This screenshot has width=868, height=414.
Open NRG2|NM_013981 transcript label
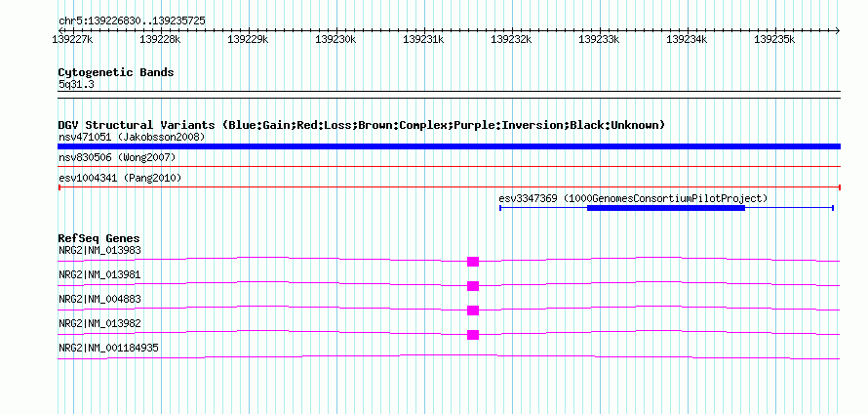tap(99, 275)
